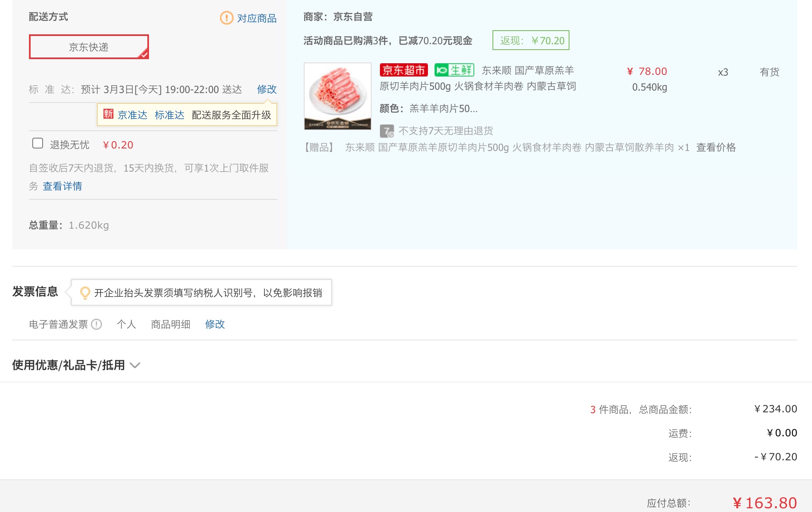Expand 使用优惠/礼品卡/抵用 section

(x=76, y=365)
